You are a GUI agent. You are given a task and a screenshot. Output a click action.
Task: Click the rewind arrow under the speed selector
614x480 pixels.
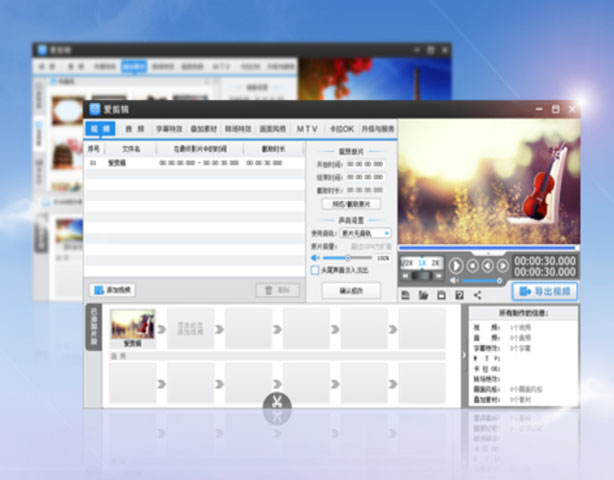point(406,276)
